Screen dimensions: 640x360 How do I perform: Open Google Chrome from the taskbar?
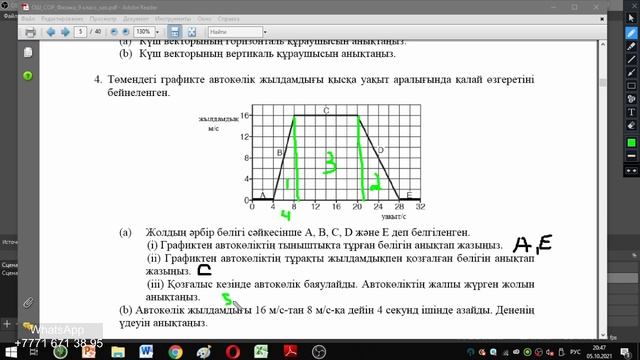tap(176, 352)
